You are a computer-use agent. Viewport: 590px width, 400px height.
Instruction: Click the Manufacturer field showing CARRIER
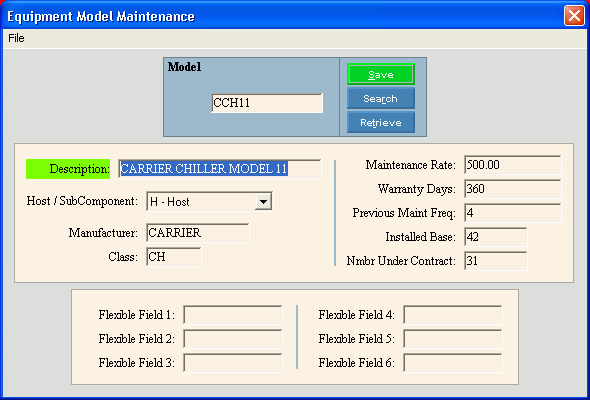click(198, 233)
